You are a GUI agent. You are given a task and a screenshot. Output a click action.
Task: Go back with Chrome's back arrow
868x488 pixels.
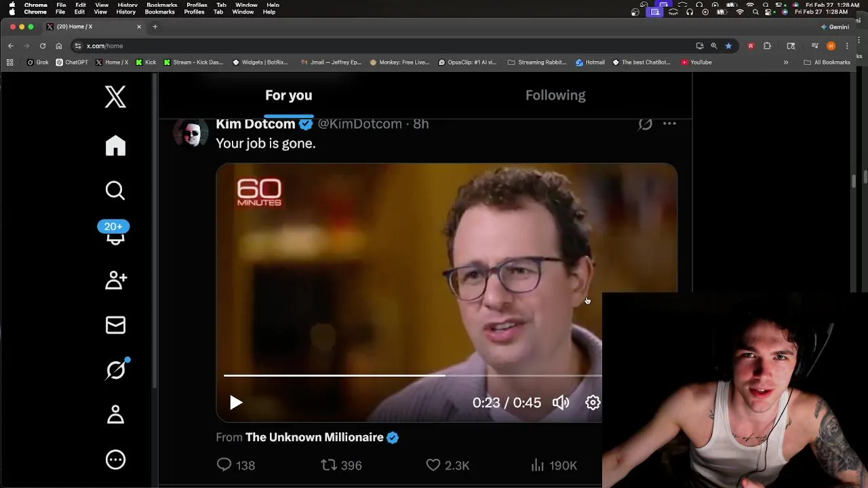point(11,45)
